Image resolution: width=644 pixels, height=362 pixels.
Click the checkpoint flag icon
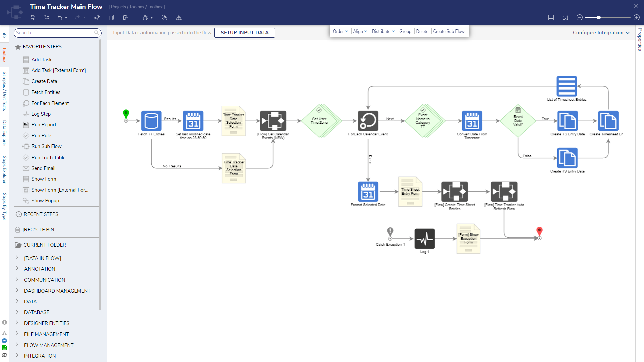pyautogui.click(x=47, y=18)
